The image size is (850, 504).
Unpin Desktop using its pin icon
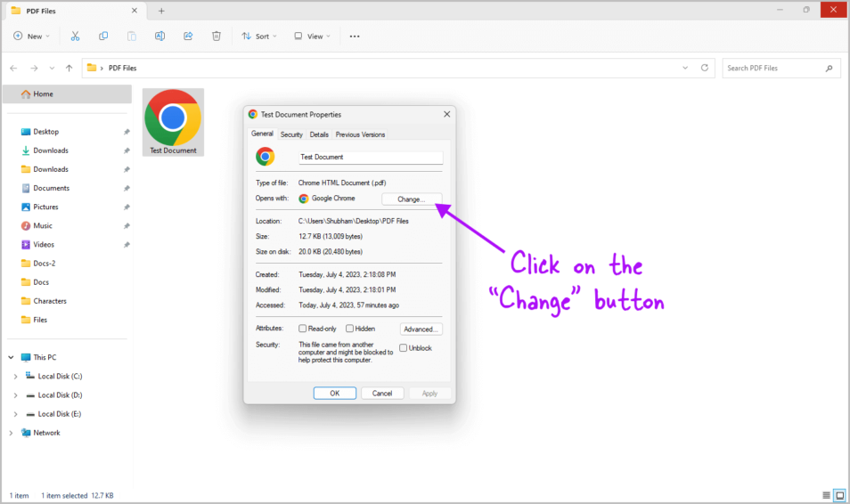pos(127,132)
